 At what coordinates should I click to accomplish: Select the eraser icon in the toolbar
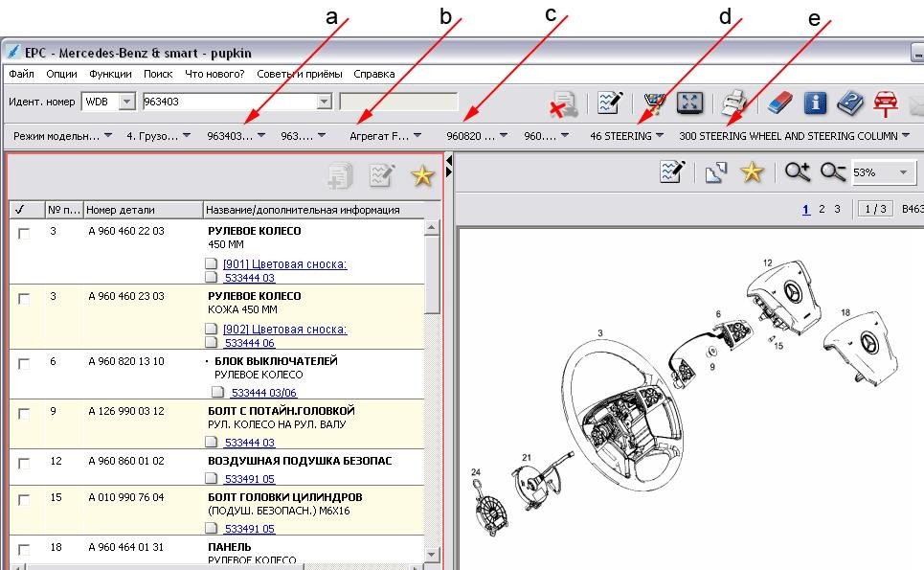tap(779, 103)
